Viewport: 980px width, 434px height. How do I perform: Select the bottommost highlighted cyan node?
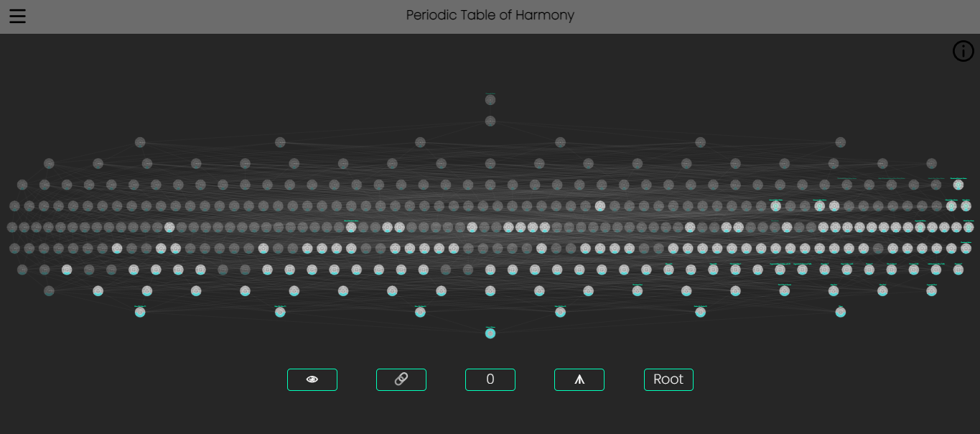(x=490, y=332)
